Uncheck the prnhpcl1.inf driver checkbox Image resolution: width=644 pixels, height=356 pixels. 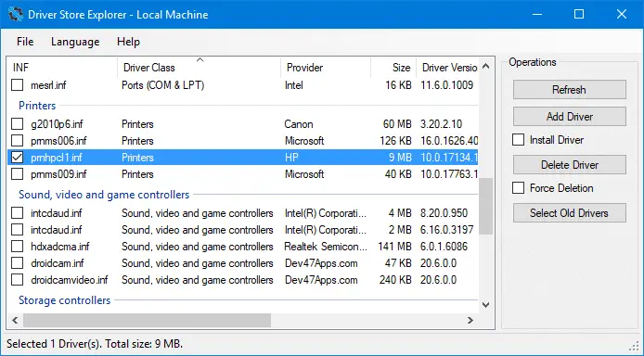coord(18,158)
